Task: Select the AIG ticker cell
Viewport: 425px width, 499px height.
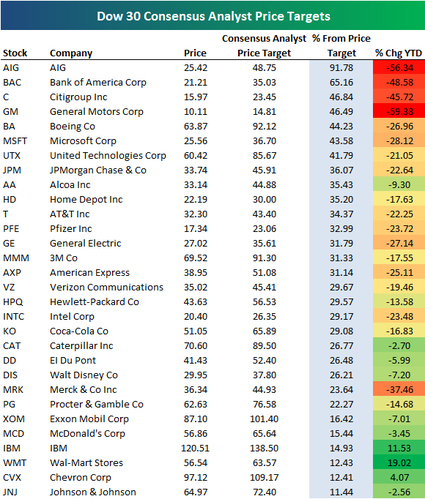Action: (x=11, y=68)
